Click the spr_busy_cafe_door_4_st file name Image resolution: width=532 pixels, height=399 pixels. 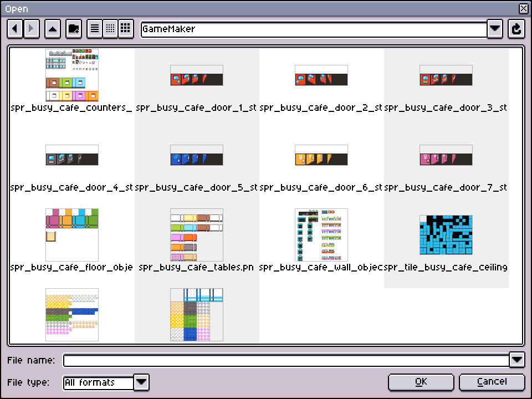click(x=71, y=188)
